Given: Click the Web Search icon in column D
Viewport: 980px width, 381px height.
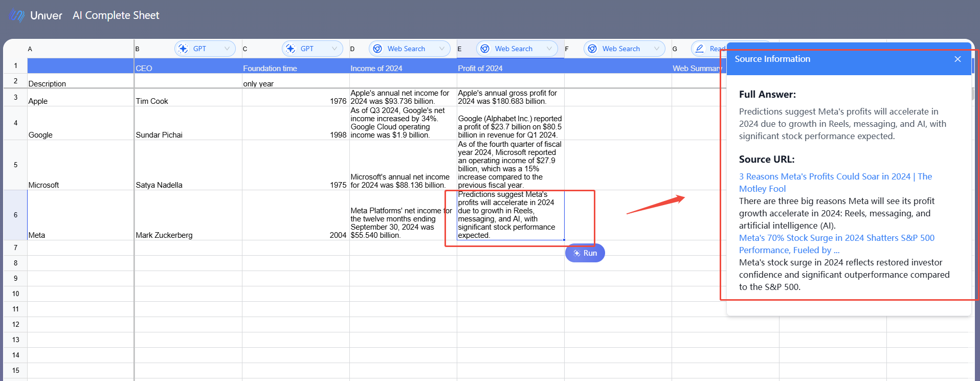Looking at the screenshot, I should (377, 49).
